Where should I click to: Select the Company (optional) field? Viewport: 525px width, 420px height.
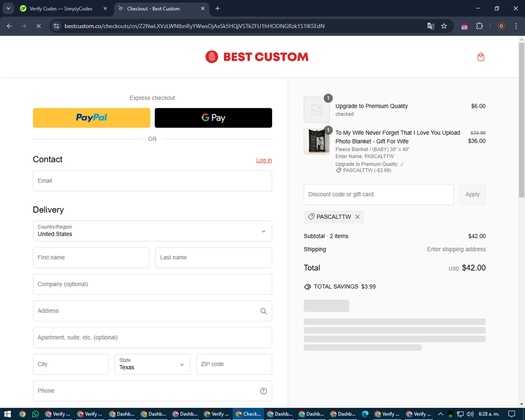point(152,284)
